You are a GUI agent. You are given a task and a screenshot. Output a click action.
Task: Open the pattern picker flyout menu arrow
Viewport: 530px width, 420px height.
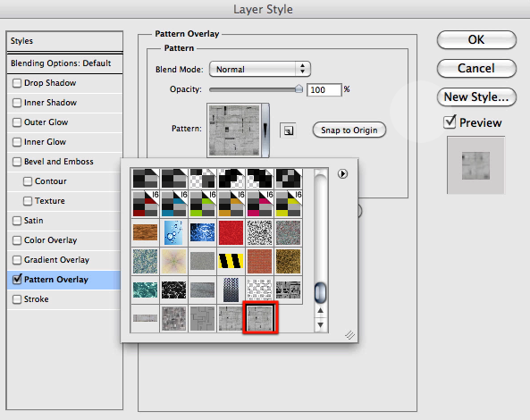point(342,173)
